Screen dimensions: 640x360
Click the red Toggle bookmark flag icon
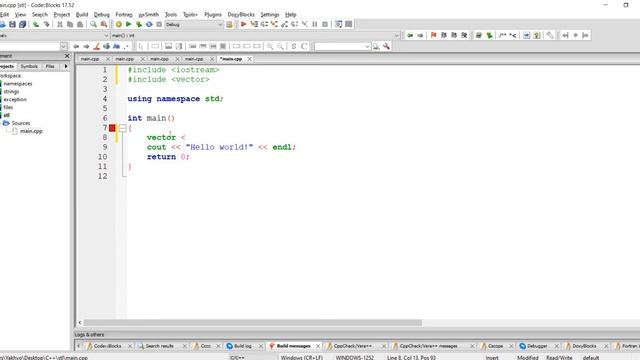tap(433, 36)
